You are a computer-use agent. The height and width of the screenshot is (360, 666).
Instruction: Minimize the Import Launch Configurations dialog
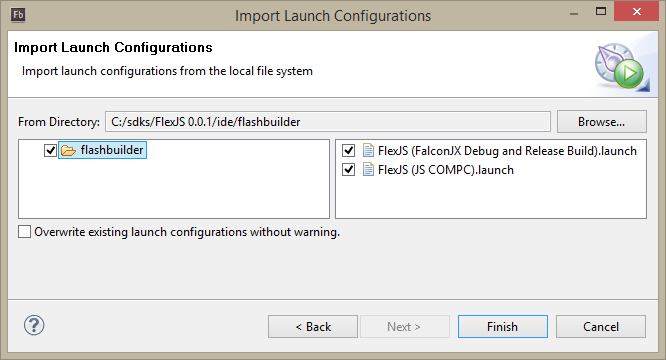[574, 14]
